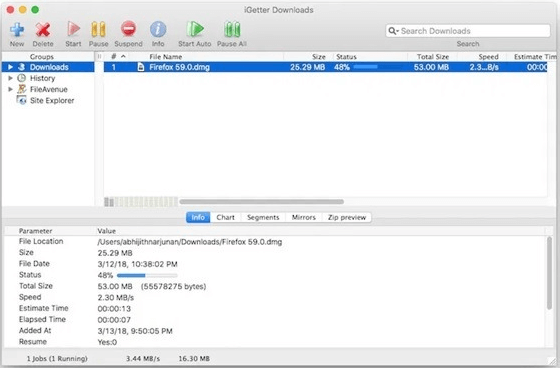
Task: Expand the History group triangle
Action: tap(10, 78)
